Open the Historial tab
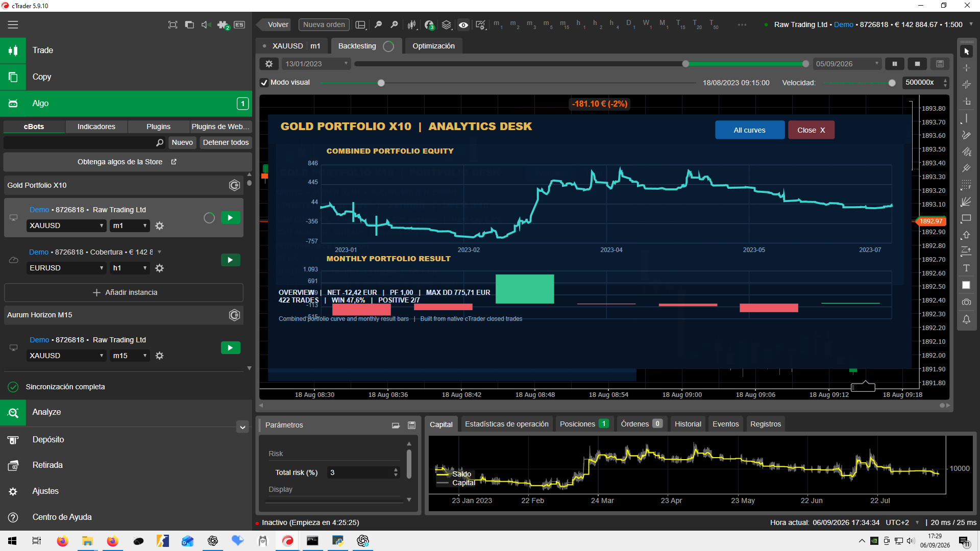Image resolution: width=980 pixels, height=551 pixels. point(688,424)
